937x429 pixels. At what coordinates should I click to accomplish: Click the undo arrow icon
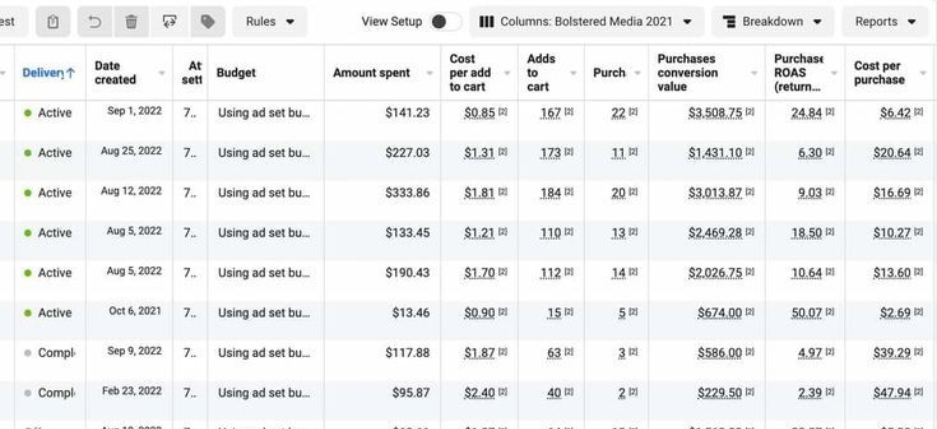(94, 22)
